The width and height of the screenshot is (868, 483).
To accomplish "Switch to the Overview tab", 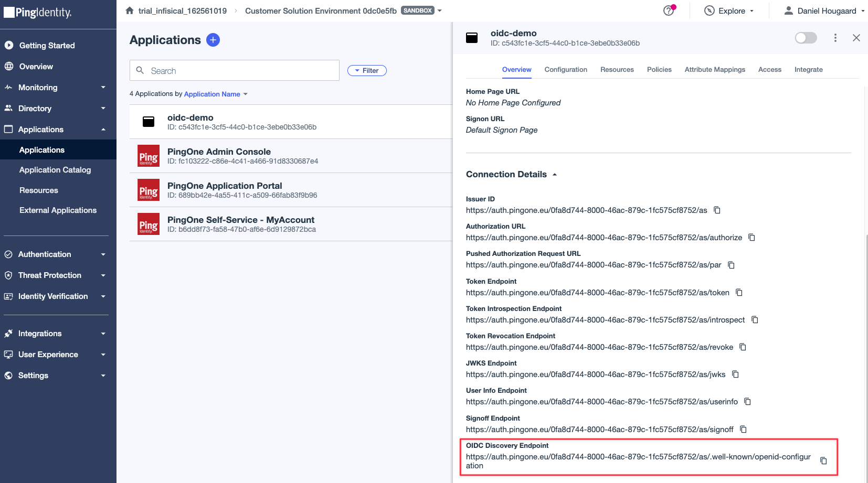I will point(516,70).
